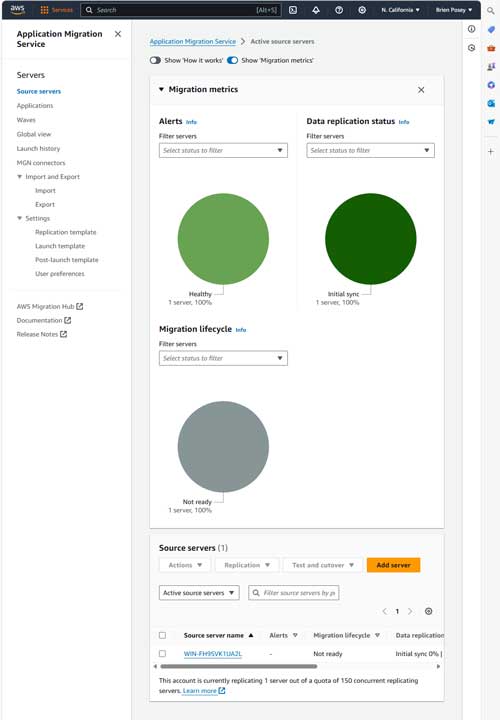Click the AWS logo home icon
500x720 pixels.
pos(17,10)
